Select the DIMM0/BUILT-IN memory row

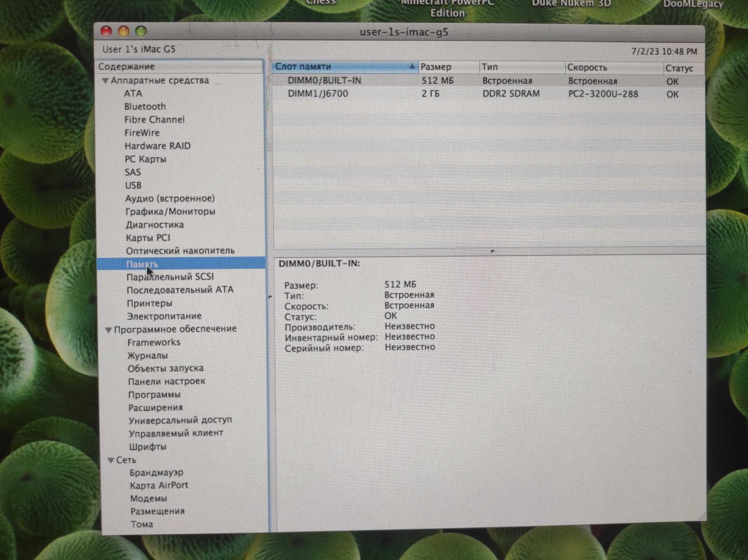coord(488,81)
